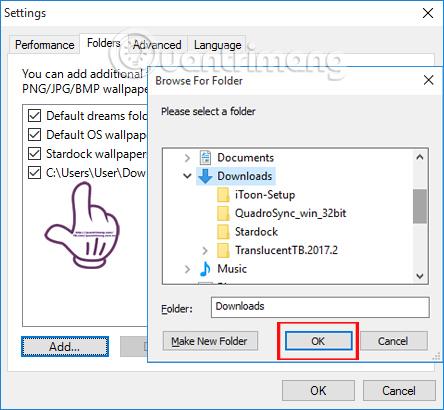Choose the QuadroSync_win_32bit folder icon

(223, 213)
